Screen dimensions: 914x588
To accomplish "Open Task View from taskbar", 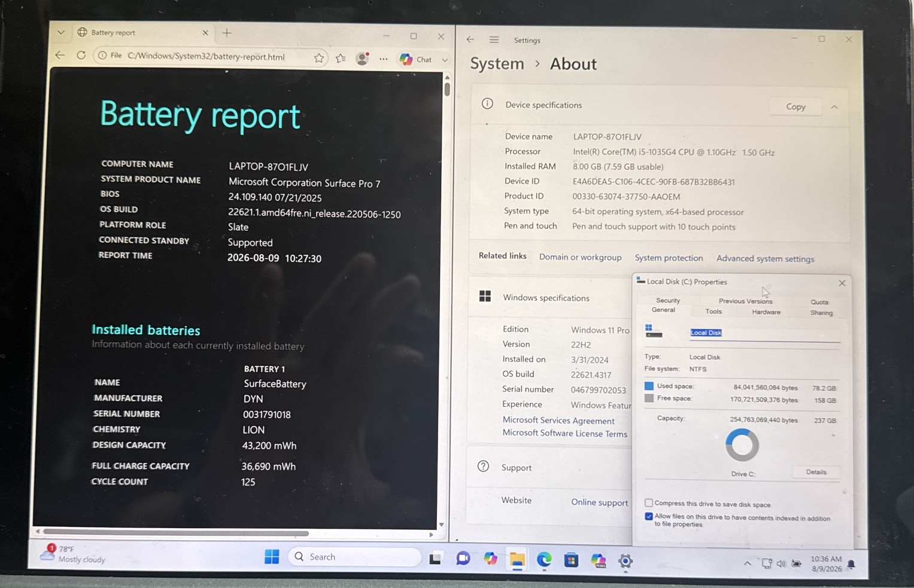I will click(x=436, y=558).
